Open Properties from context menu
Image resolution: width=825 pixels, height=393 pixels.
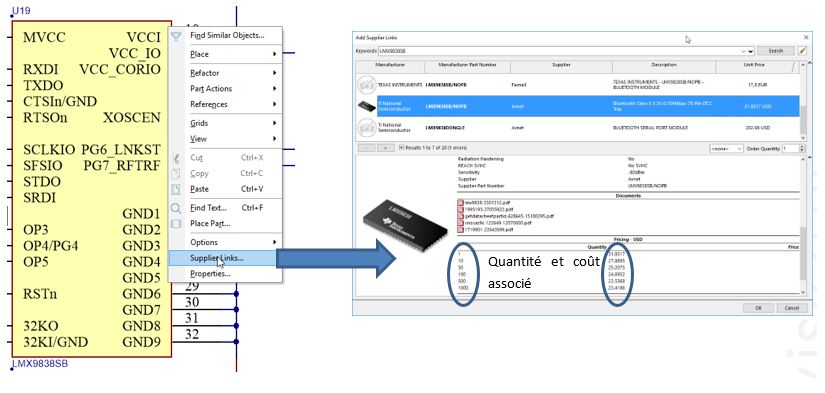pyautogui.click(x=225, y=274)
